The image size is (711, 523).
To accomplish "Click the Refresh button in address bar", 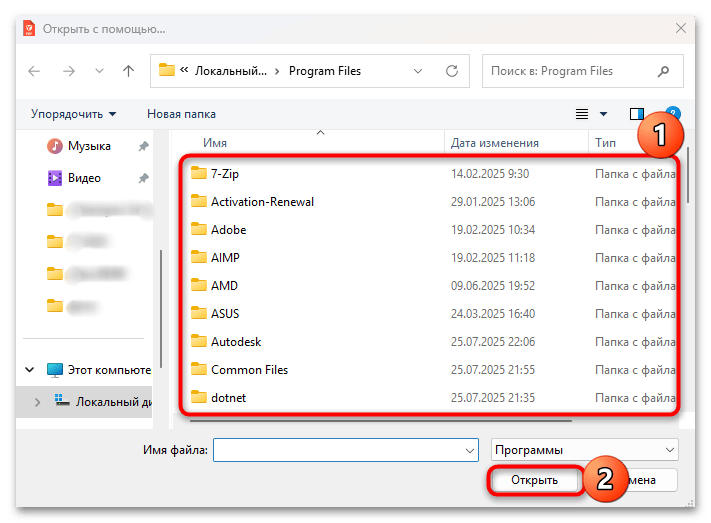I will (x=452, y=71).
